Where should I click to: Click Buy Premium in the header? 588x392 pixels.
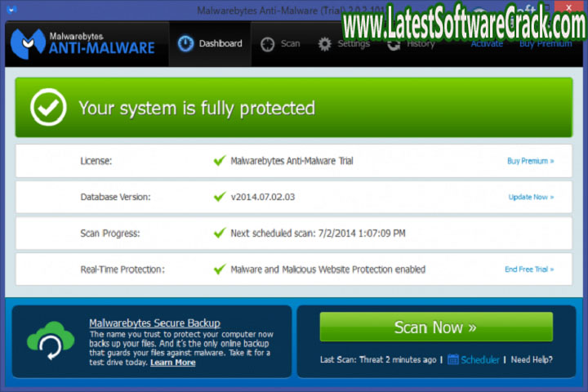tap(546, 44)
